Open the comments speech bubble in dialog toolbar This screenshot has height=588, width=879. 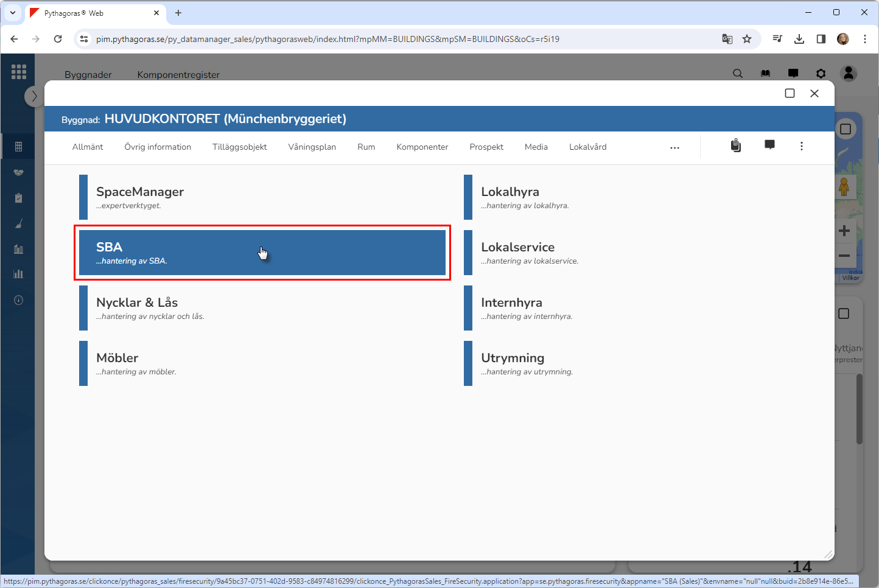[x=769, y=145]
